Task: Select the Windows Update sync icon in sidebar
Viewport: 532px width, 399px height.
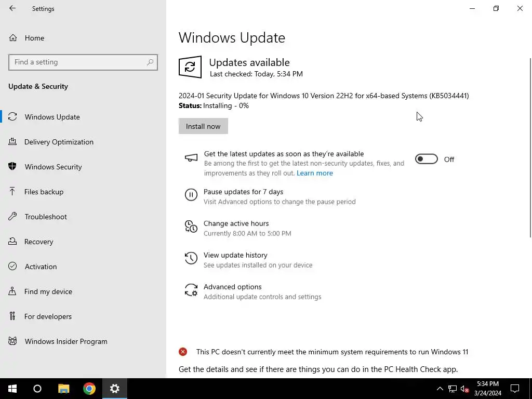Action: pyautogui.click(x=12, y=117)
